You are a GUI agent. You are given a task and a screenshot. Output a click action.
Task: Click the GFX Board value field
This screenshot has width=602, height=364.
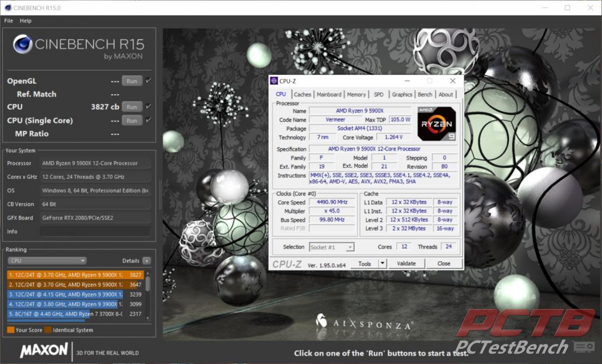click(x=95, y=218)
